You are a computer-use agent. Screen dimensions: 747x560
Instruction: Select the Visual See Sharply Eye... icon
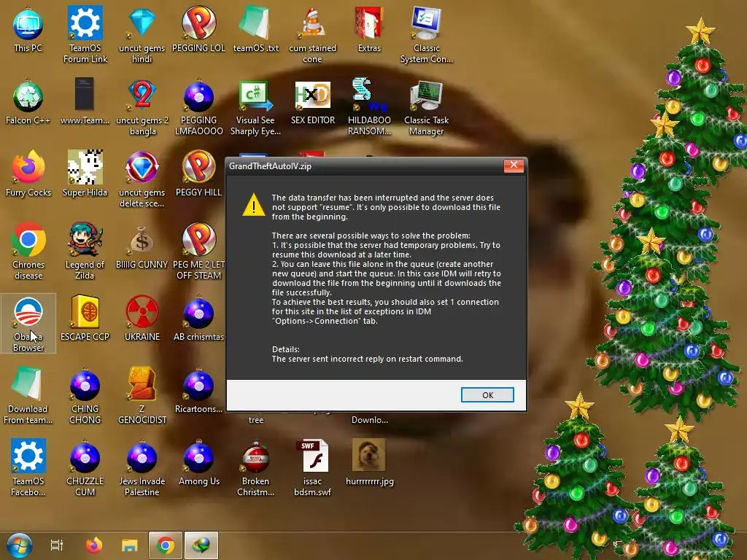click(256, 108)
